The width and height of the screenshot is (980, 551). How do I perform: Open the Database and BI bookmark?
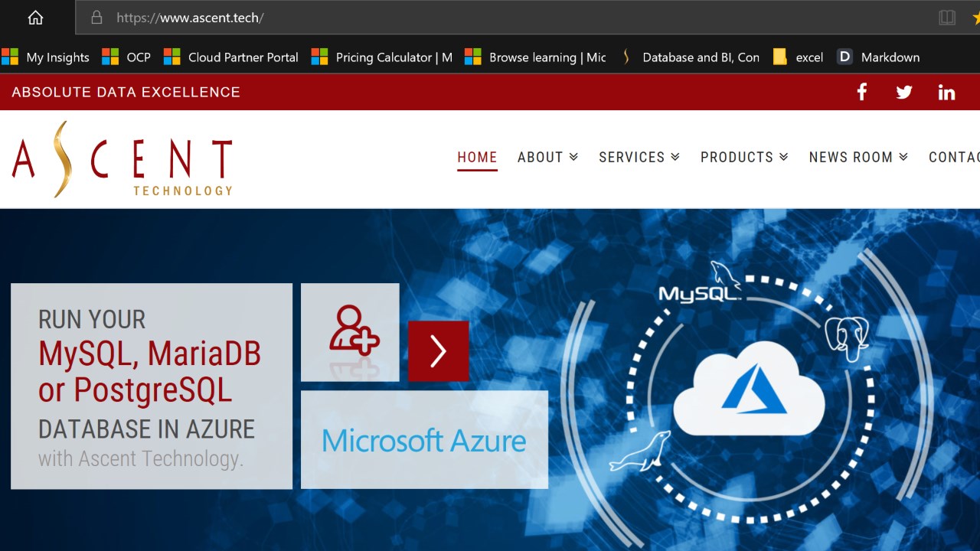689,57
